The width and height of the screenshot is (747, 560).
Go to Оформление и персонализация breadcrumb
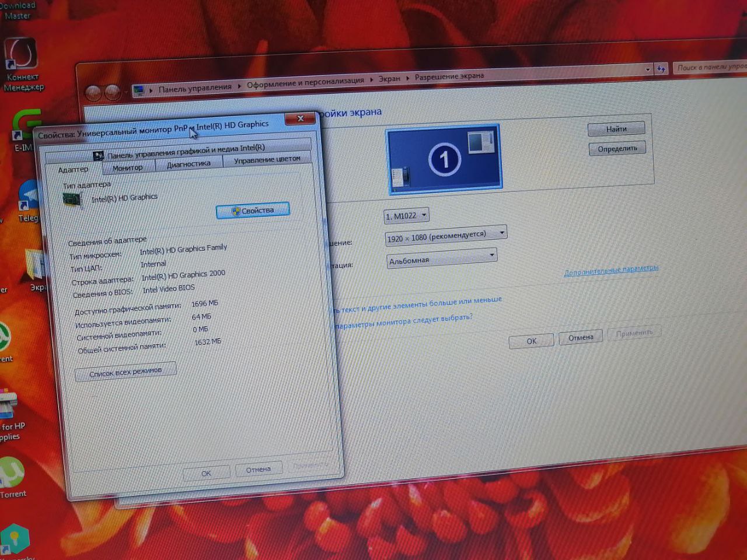305,82
